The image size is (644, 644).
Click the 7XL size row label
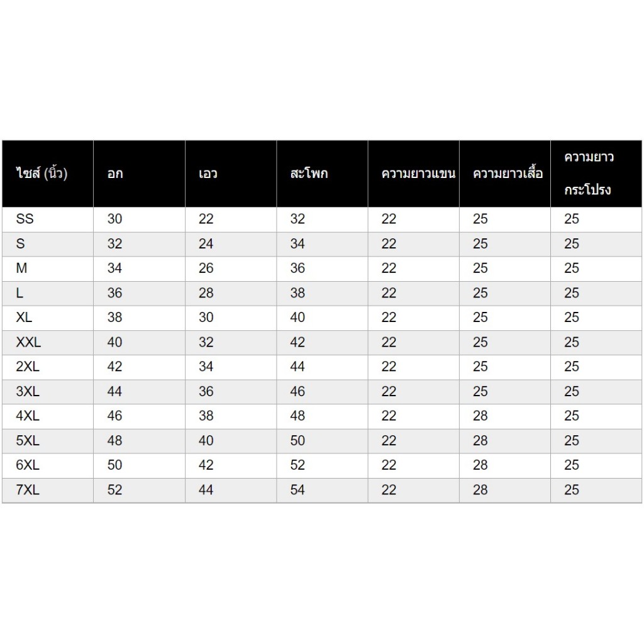[x=28, y=490]
